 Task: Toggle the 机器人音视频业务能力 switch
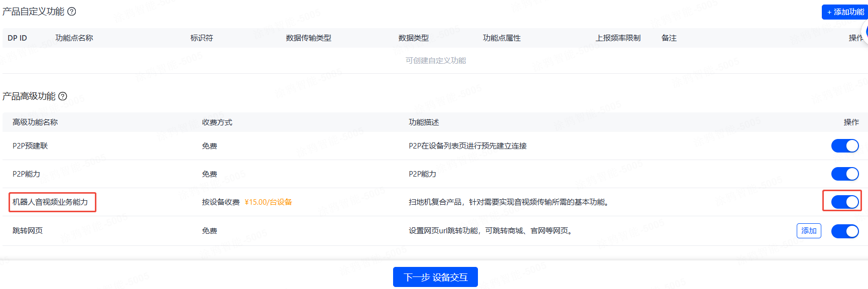pyautogui.click(x=845, y=202)
